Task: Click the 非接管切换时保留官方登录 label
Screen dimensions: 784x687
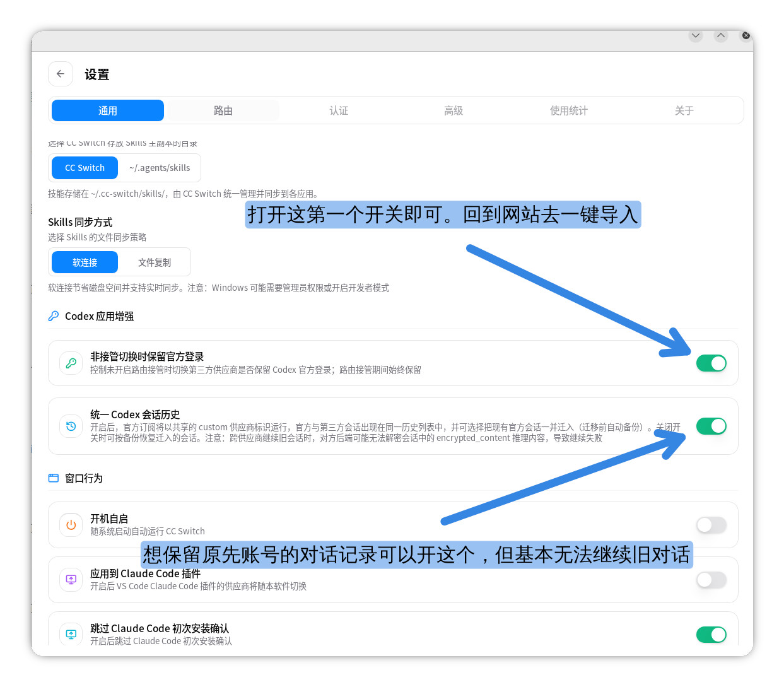Action: pyautogui.click(x=147, y=356)
